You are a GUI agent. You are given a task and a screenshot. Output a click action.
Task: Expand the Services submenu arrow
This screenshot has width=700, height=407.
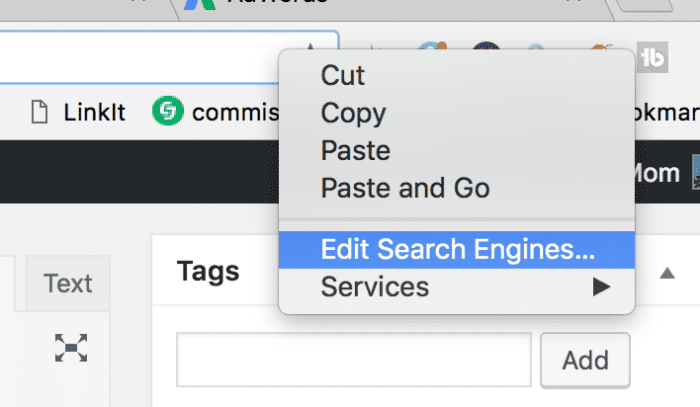pyautogui.click(x=601, y=287)
